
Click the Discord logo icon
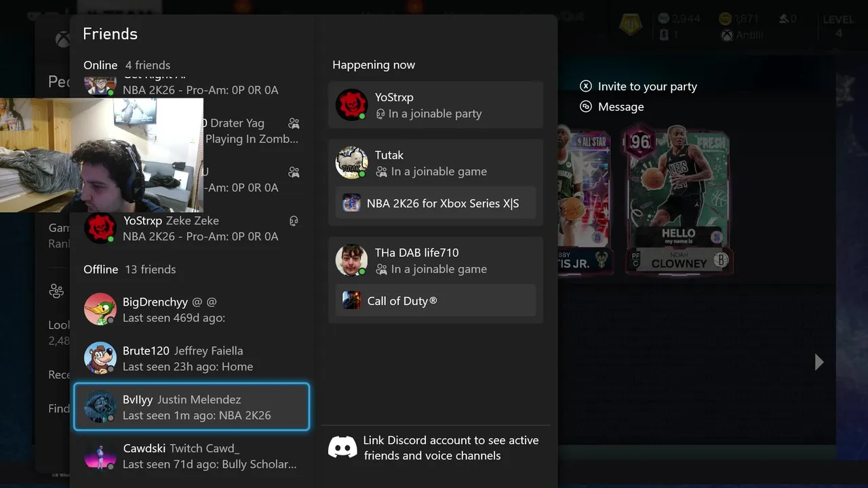tap(342, 447)
